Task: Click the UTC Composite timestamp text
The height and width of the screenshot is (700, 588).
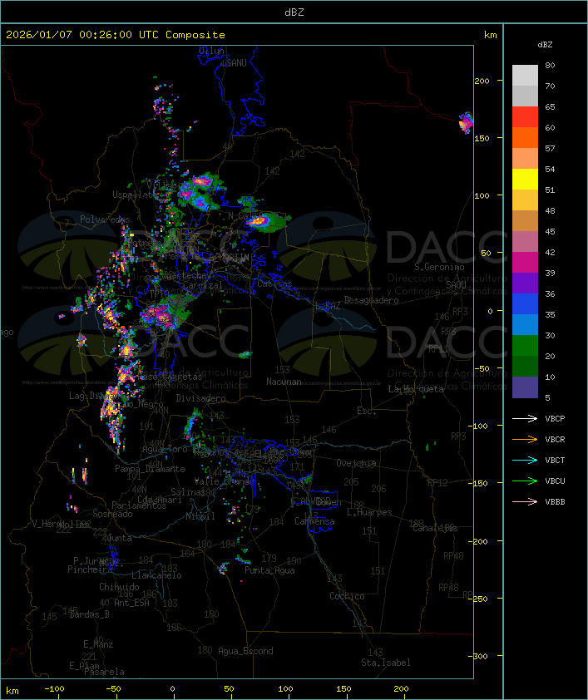Action: coord(116,35)
